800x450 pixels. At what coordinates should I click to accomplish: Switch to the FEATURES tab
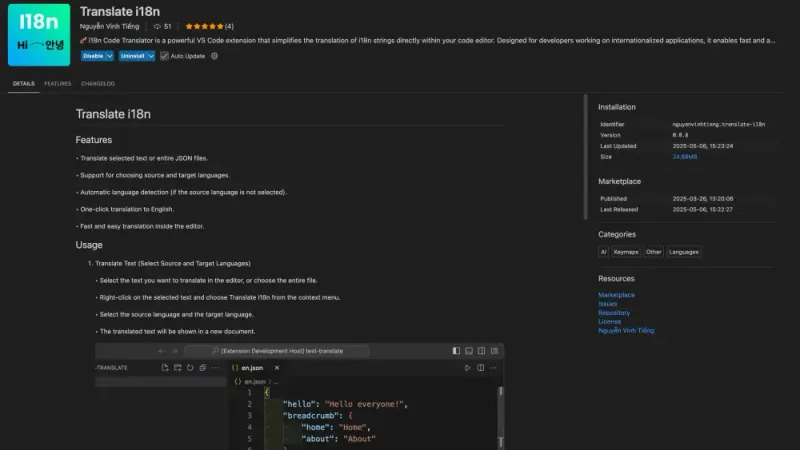click(x=58, y=84)
